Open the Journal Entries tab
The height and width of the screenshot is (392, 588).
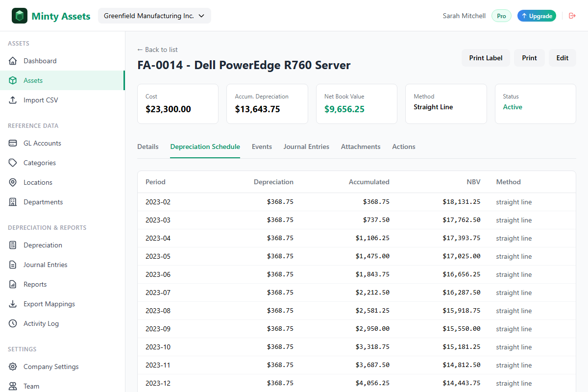pyautogui.click(x=306, y=147)
